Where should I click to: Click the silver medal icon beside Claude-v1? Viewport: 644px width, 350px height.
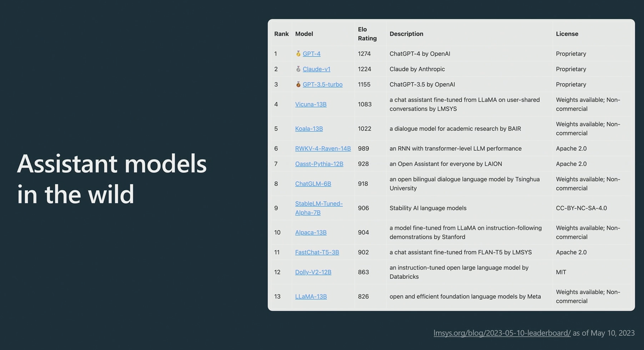pyautogui.click(x=298, y=69)
